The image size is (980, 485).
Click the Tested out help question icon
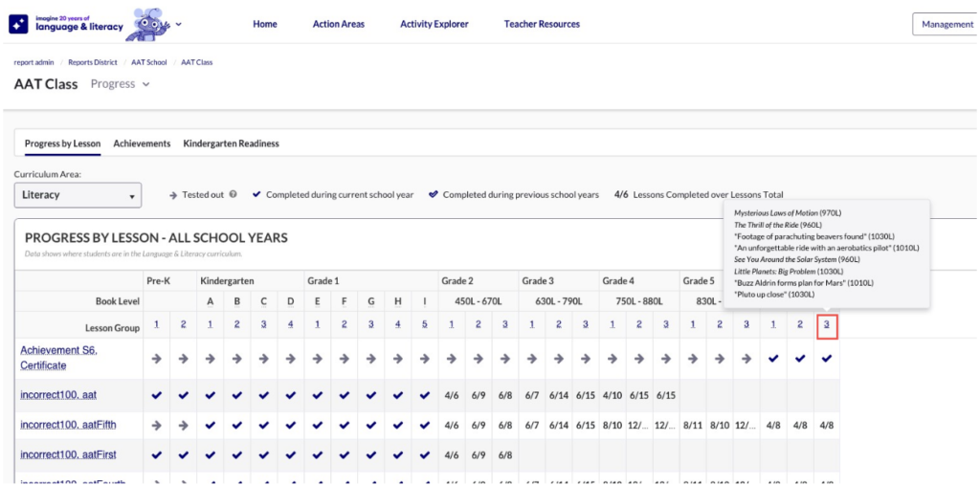(234, 195)
